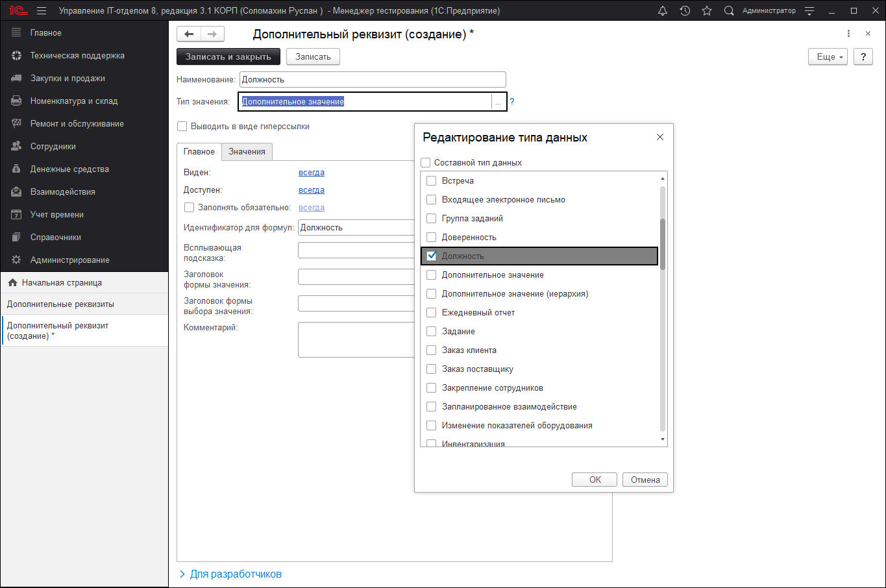
Task: Open the Еще dropdown menu
Action: click(828, 57)
